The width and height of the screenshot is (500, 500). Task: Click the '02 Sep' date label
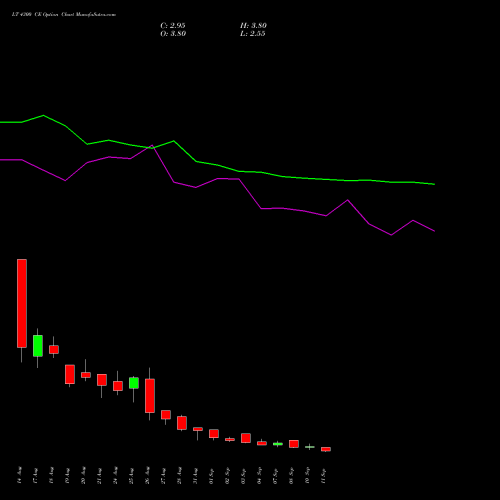pyautogui.click(x=227, y=475)
